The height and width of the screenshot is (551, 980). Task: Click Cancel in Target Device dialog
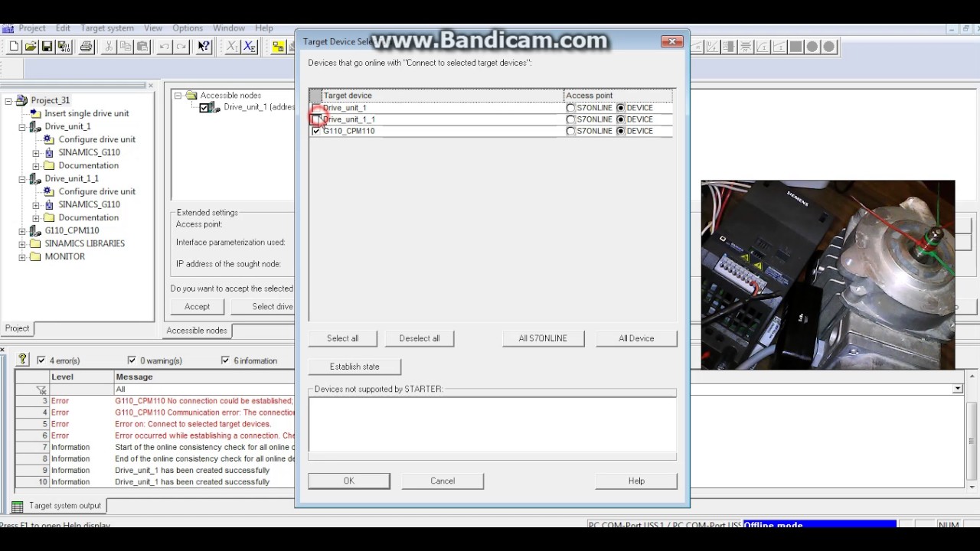click(443, 481)
